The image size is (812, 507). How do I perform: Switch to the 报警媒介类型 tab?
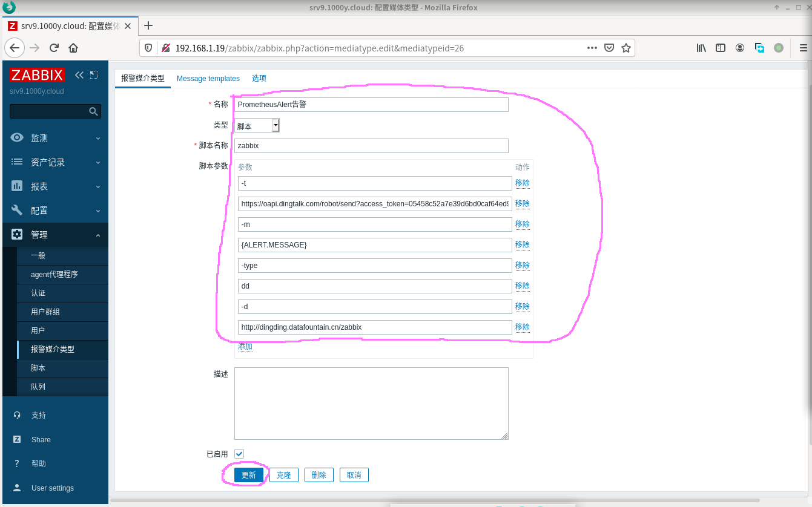point(143,79)
